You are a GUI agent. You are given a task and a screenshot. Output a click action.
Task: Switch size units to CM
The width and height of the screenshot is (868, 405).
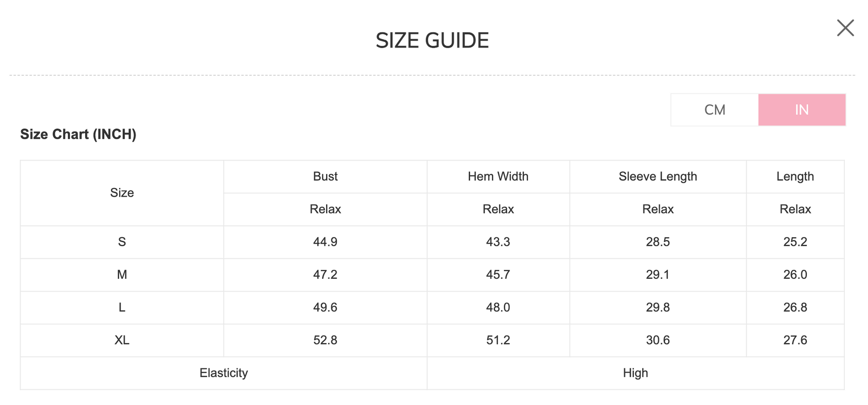(x=715, y=110)
